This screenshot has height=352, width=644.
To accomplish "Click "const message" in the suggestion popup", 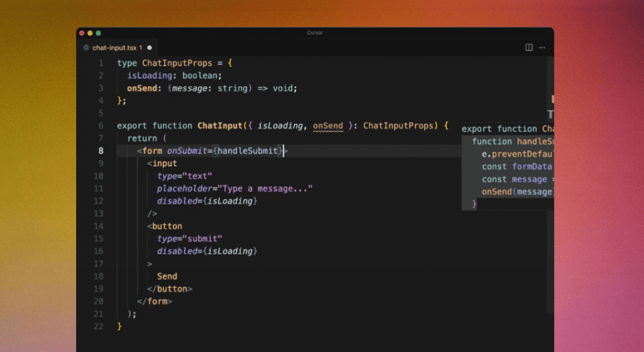I will pos(514,179).
